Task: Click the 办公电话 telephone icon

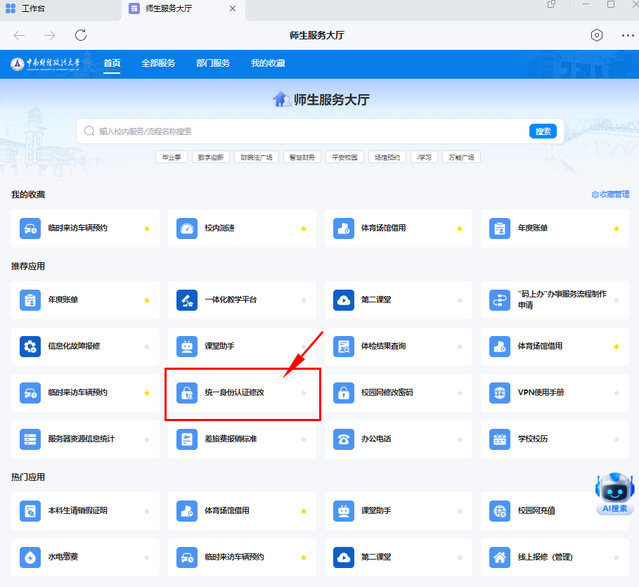Action: pyautogui.click(x=343, y=439)
